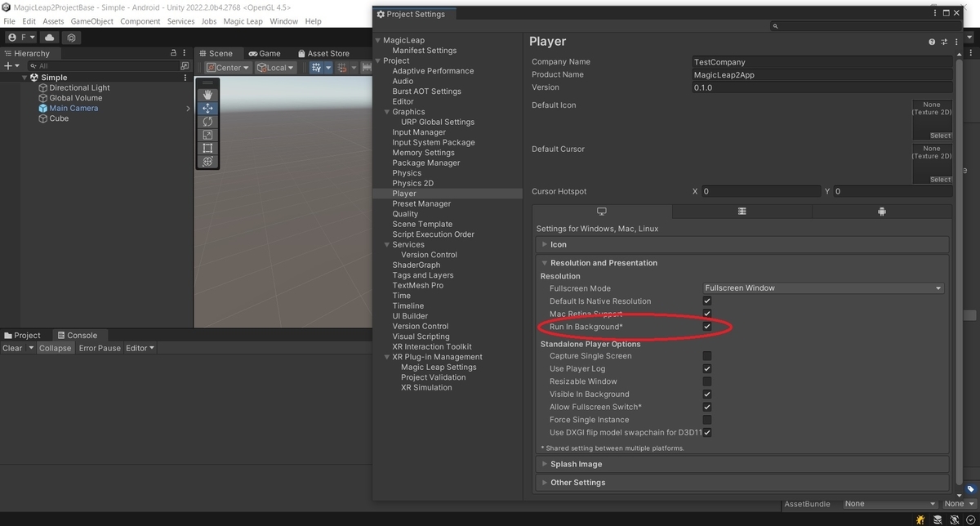This screenshot has height=526, width=980.
Task: Select the Scale tool in Scene toolbar
Action: 207,135
